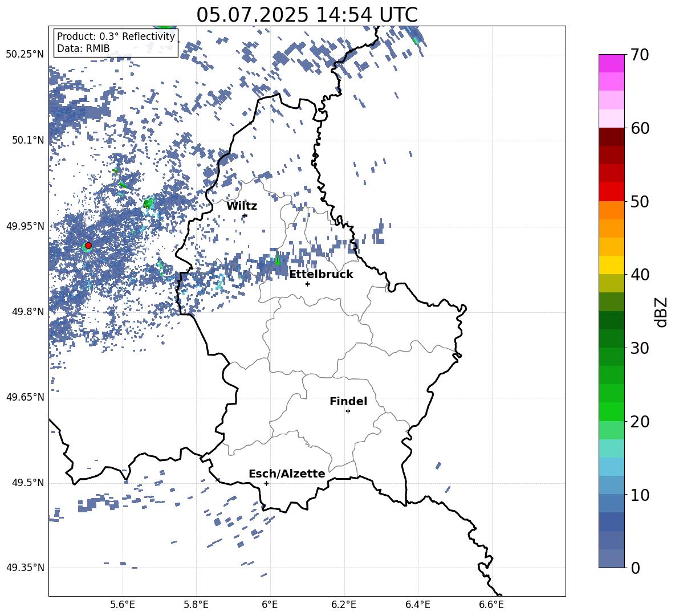Click the green echo cell north of Ettelbruck
Screen dimensions: 675x616
[277, 260]
